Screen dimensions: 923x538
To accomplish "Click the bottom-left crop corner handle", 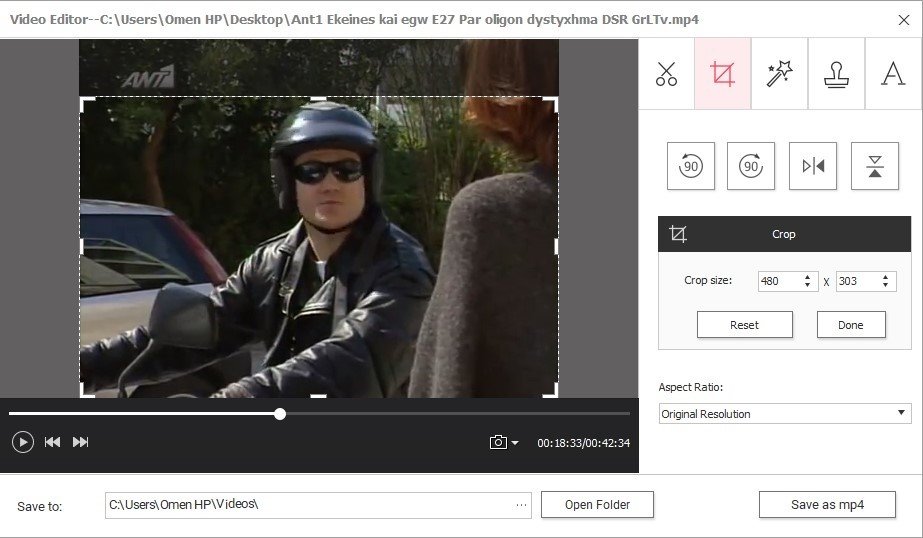I will (86, 391).
